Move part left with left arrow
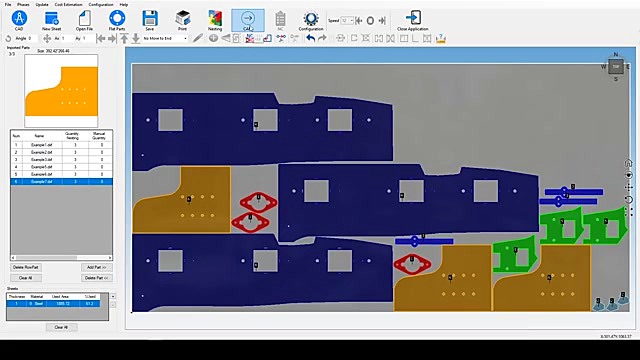 coord(101,39)
